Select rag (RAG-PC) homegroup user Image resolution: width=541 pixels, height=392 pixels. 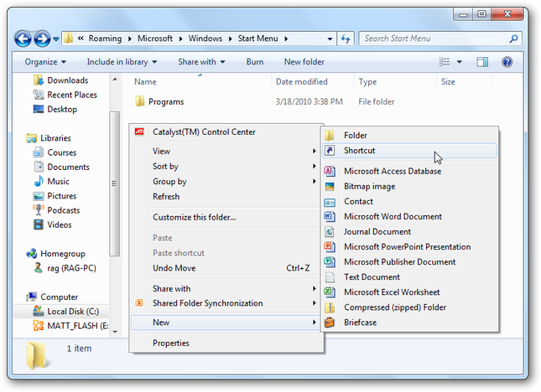click(64, 268)
